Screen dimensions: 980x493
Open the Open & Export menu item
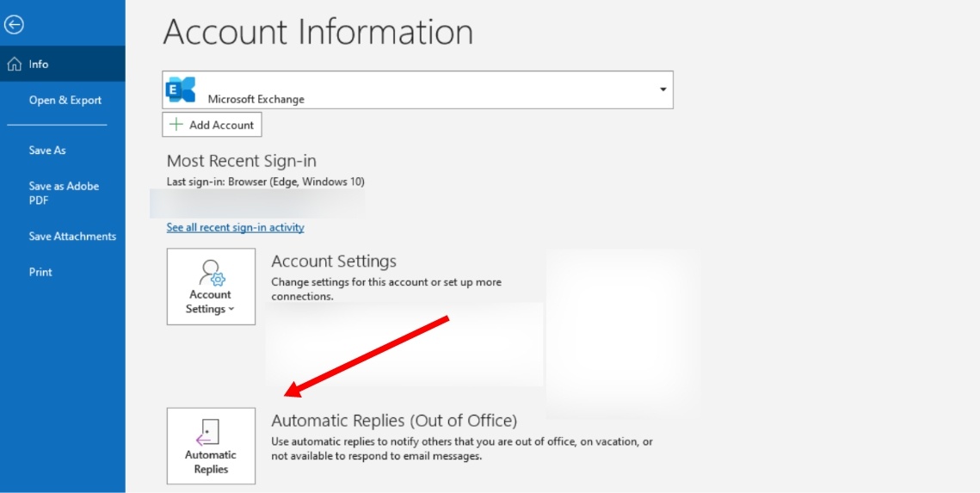click(x=65, y=101)
